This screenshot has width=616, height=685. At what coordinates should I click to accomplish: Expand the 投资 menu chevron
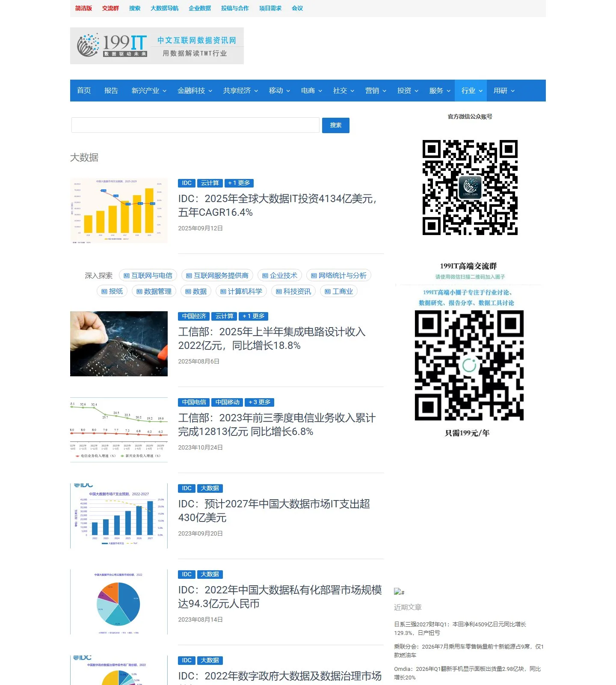417,91
